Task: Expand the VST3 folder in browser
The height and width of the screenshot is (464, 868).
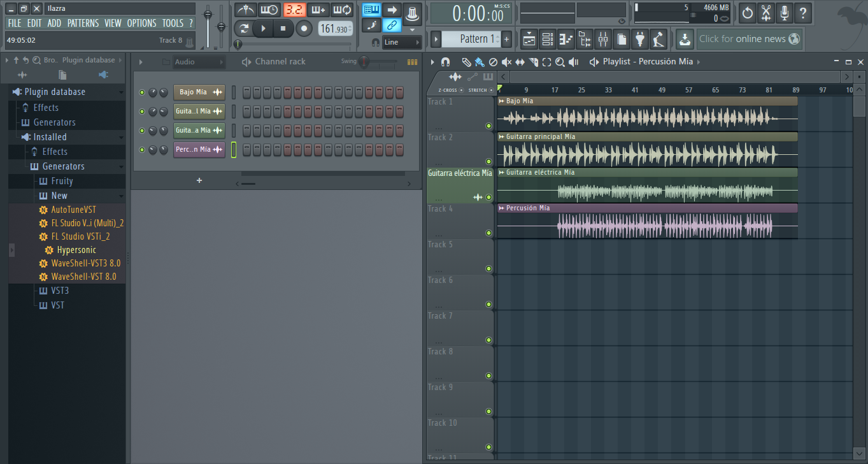Action: pyautogui.click(x=60, y=291)
